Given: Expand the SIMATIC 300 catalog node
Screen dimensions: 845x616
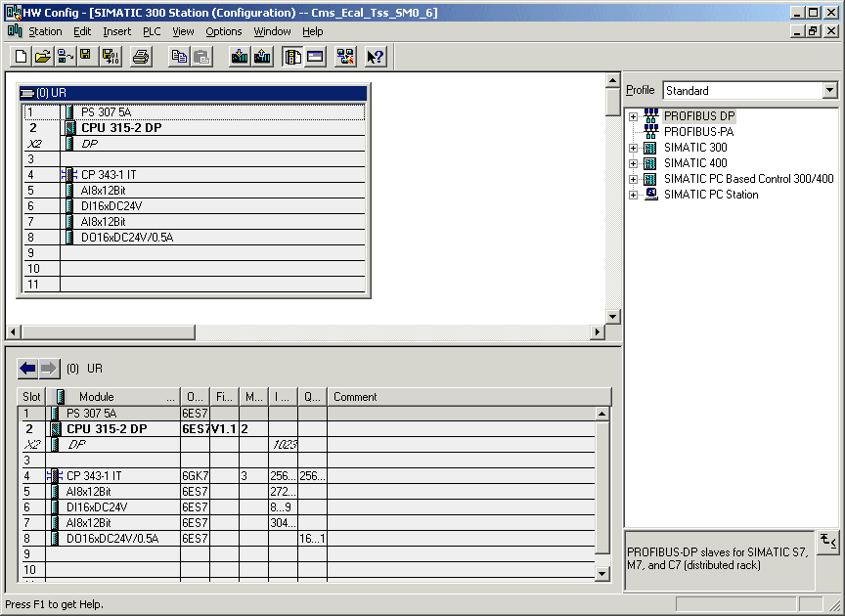Looking at the screenshot, I should (633, 148).
